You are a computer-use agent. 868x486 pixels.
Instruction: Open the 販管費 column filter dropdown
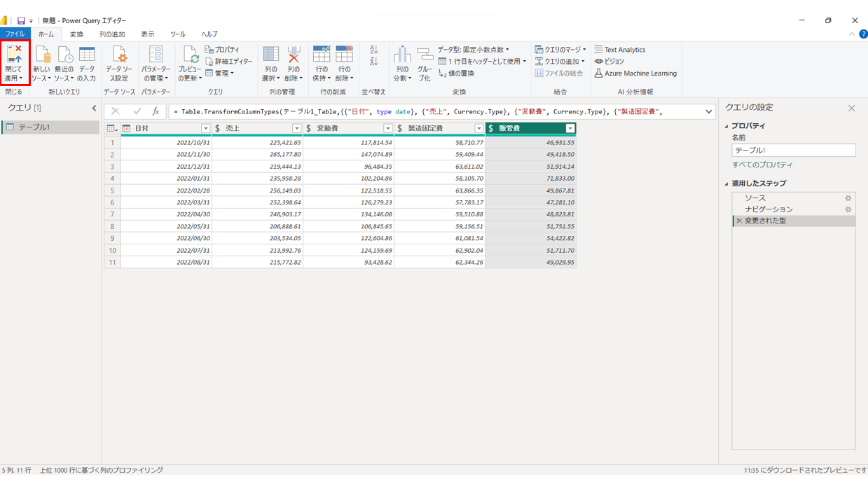570,129
